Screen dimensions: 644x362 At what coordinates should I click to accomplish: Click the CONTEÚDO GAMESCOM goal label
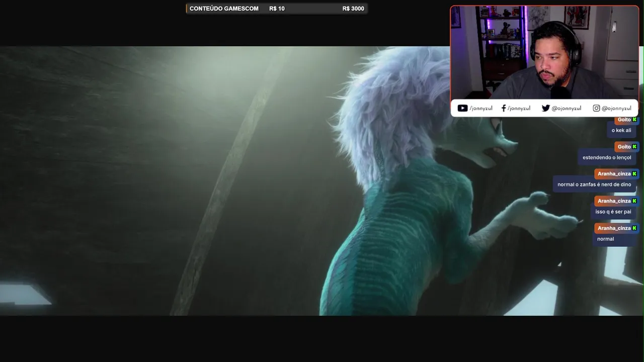tap(224, 9)
